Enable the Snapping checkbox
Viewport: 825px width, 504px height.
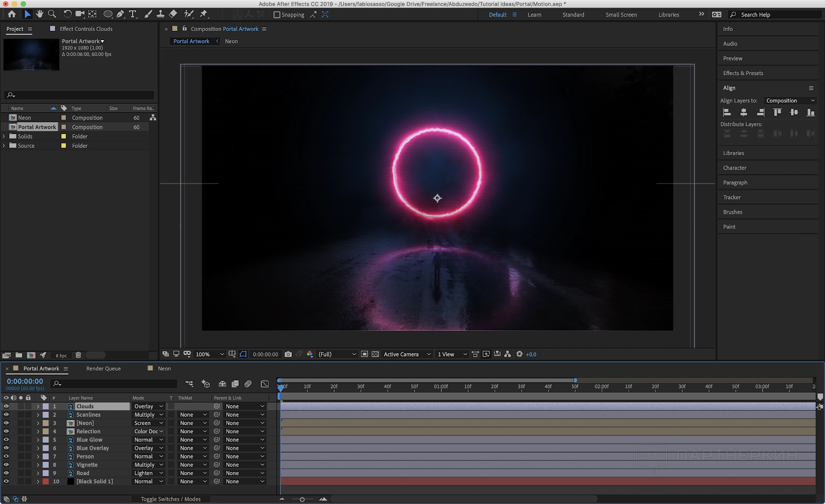pos(277,15)
